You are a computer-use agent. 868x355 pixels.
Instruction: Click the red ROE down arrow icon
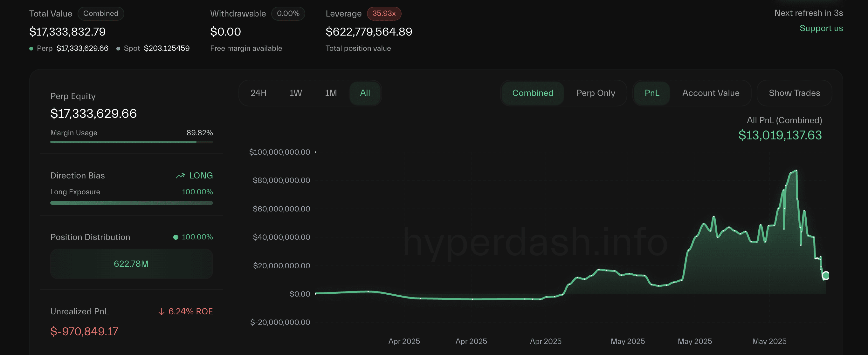pyautogui.click(x=161, y=311)
